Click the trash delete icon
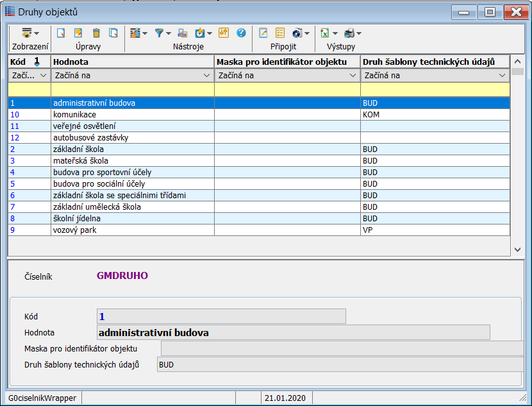 tap(96, 33)
